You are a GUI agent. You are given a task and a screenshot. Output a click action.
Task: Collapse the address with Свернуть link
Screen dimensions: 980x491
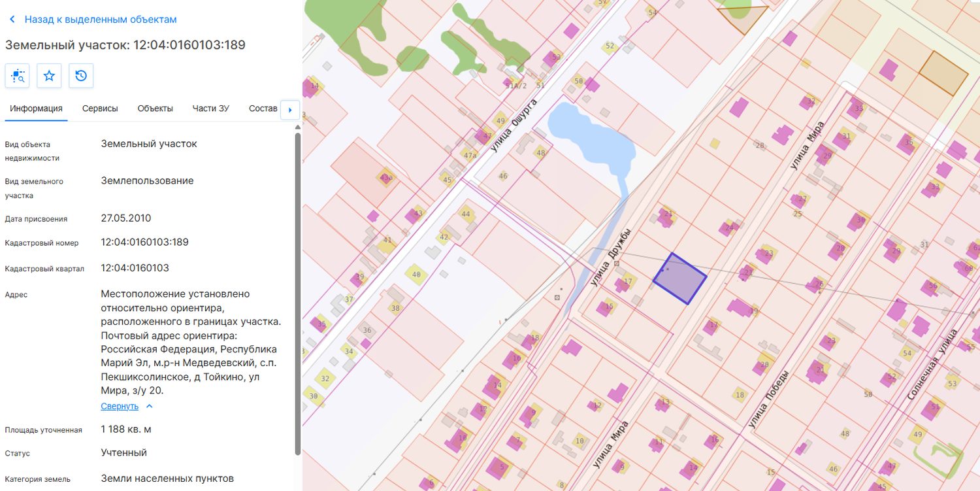[120, 406]
